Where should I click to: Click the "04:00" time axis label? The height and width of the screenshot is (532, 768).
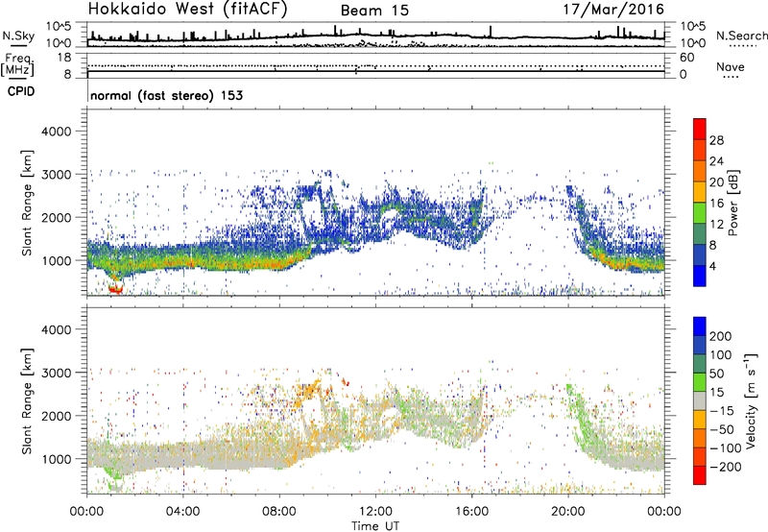tap(182, 512)
